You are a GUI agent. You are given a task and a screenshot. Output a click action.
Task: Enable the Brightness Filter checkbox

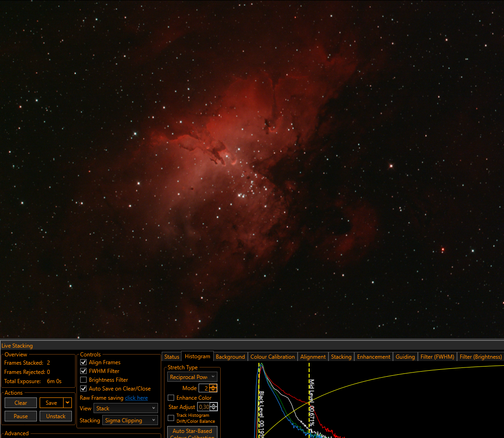click(x=83, y=380)
